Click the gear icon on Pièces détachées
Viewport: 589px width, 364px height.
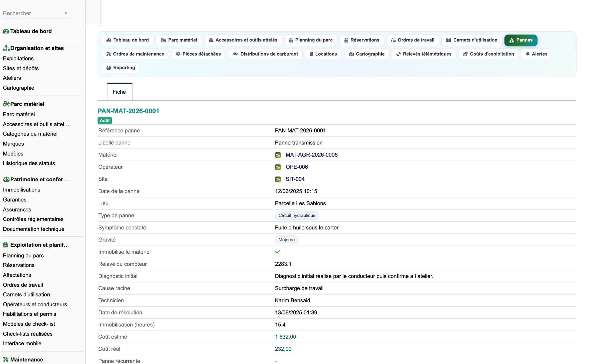(x=178, y=54)
